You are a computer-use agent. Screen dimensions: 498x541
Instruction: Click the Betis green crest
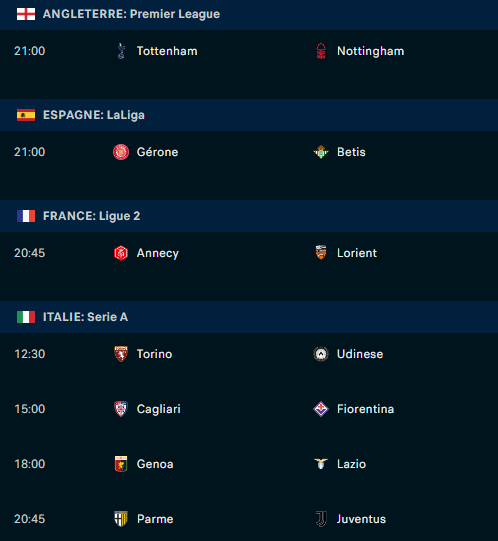(321, 152)
